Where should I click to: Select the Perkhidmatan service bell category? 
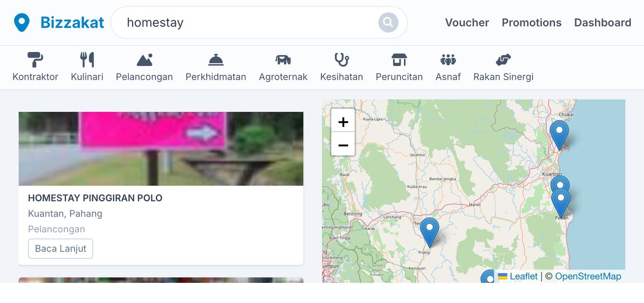[216, 67]
